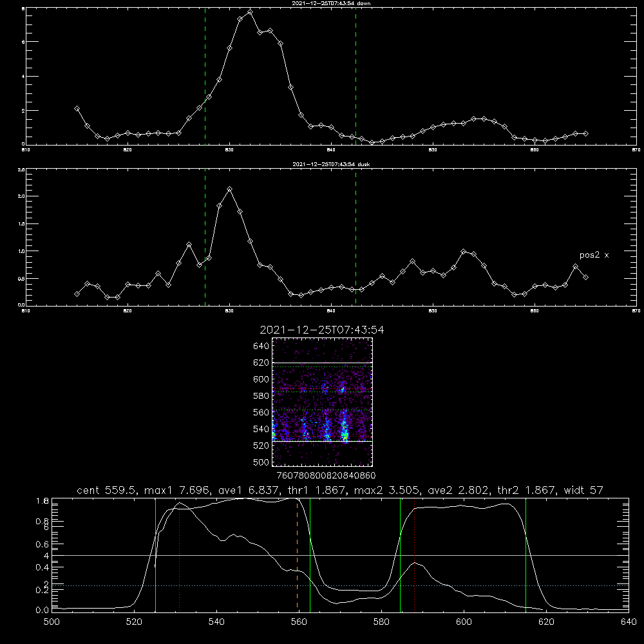
Task: Click the 640 label on heatmap y-axis
Action: [x=261, y=346]
